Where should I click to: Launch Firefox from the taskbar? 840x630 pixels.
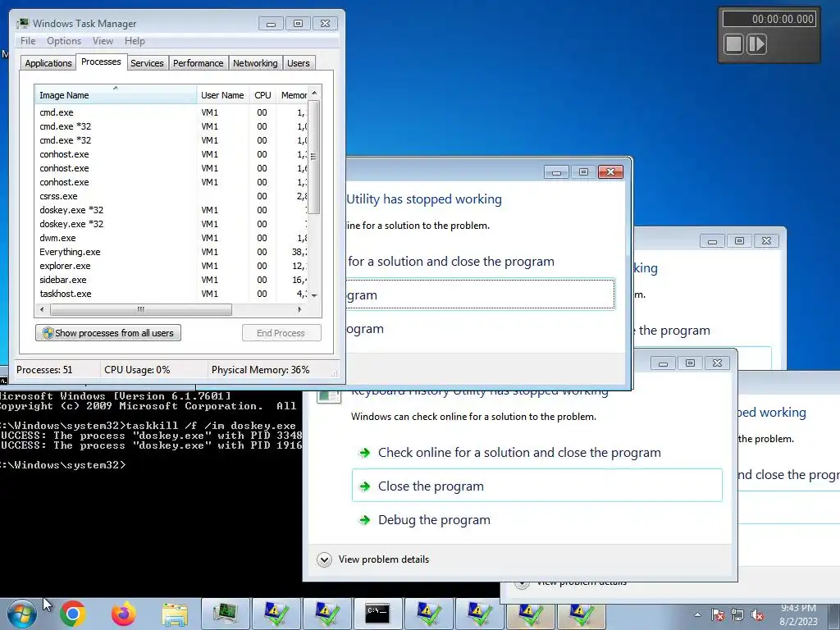[124, 614]
